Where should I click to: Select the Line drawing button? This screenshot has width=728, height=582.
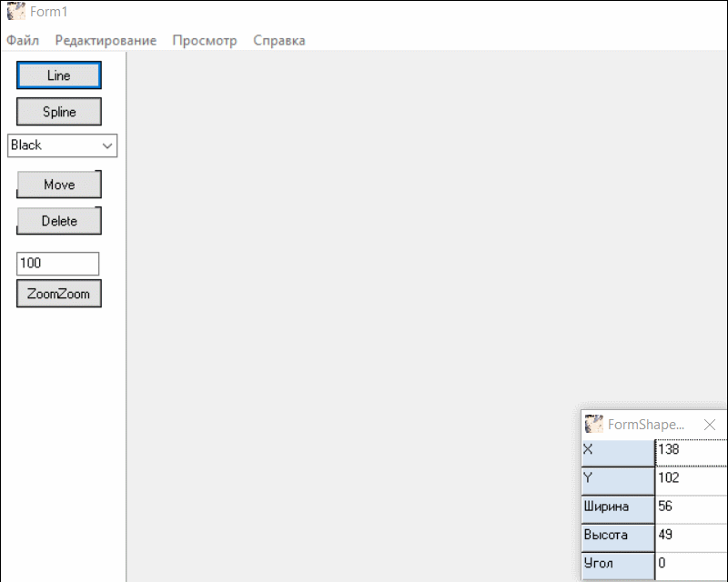click(59, 75)
